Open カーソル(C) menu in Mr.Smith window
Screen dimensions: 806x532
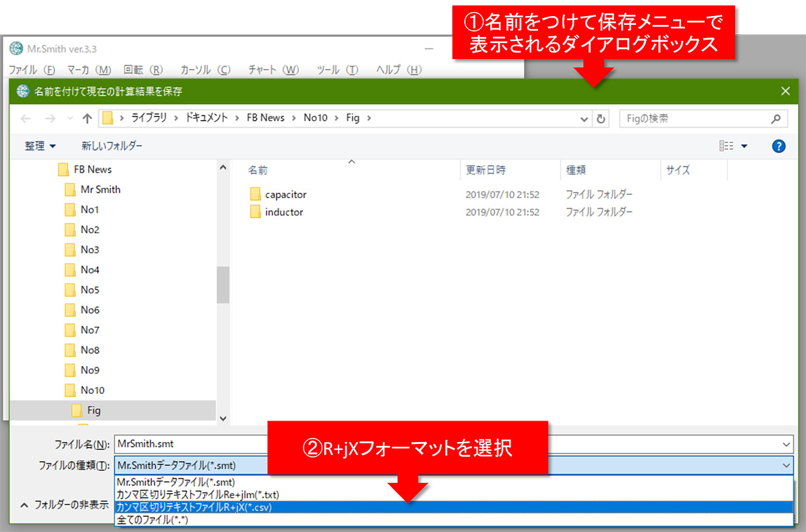(x=205, y=69)
